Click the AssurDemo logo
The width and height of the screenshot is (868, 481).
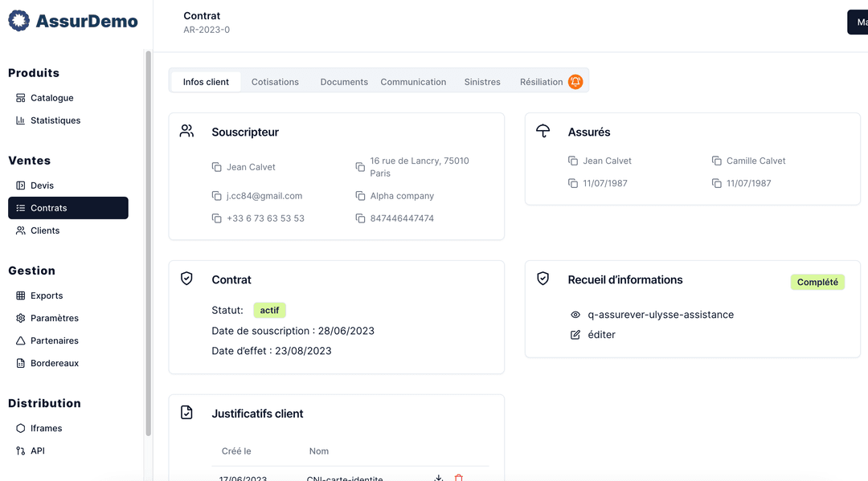pos(73,22)
